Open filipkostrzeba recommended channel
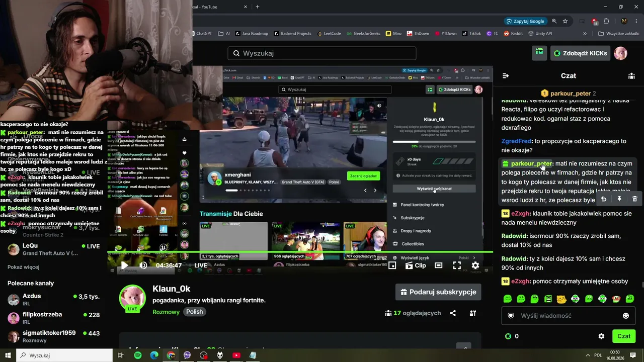The height and width of the screenshot is (362, 644). [53, 318]
